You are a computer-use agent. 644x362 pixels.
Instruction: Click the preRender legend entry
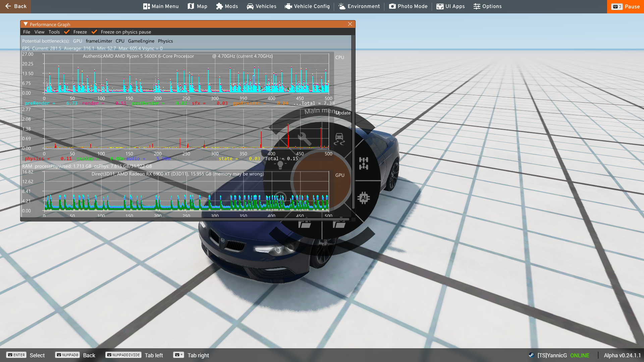coord(51,103)
